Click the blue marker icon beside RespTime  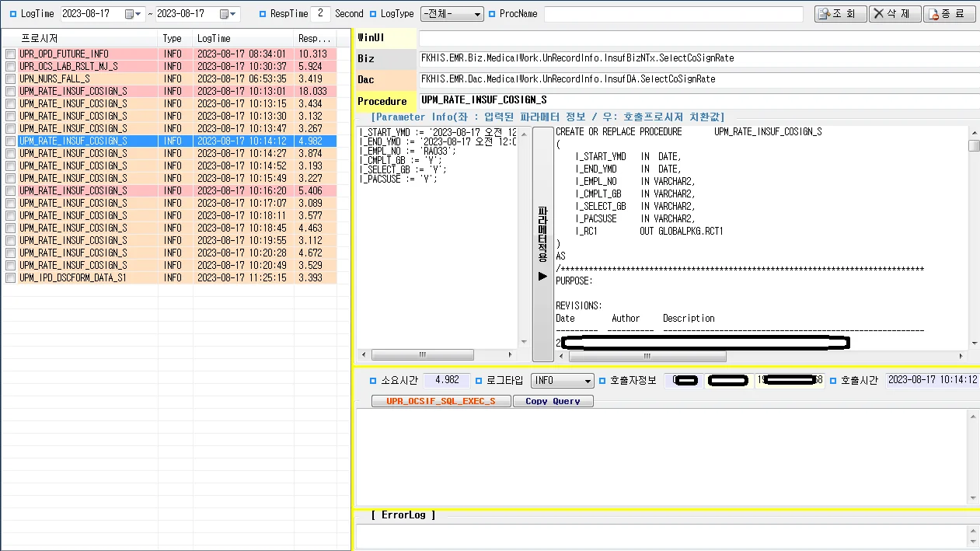(x=262, y=13)
